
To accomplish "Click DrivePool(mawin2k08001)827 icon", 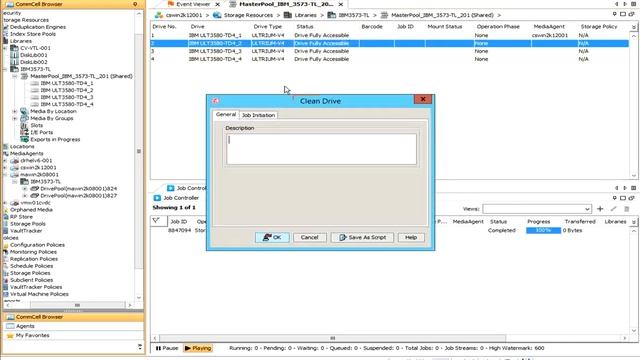I will [34, 196].
